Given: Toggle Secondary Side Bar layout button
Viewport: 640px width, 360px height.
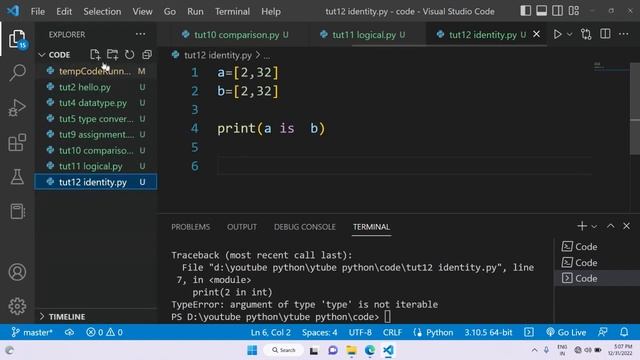Looking at the screenshot, I should coord(558,11).
